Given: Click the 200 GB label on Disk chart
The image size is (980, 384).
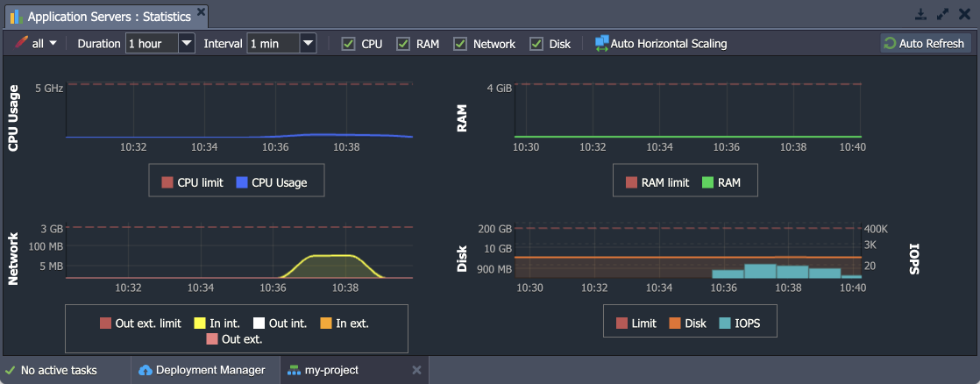Looking at the screenshot, I should pos(495,228).
